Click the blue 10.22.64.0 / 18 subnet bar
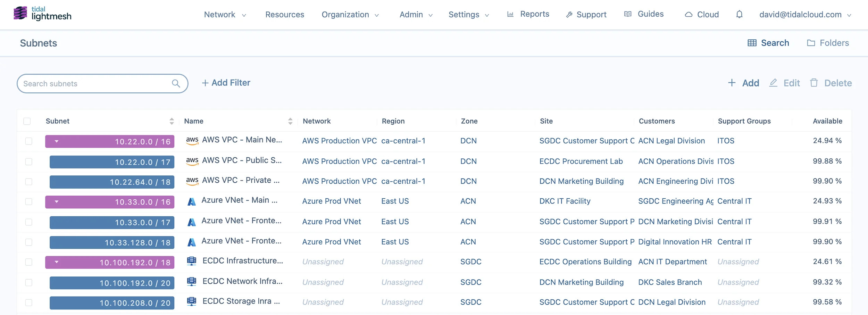The width and height of the screenshot is (868, 315). pyautogui.click(x=112, y=182)
